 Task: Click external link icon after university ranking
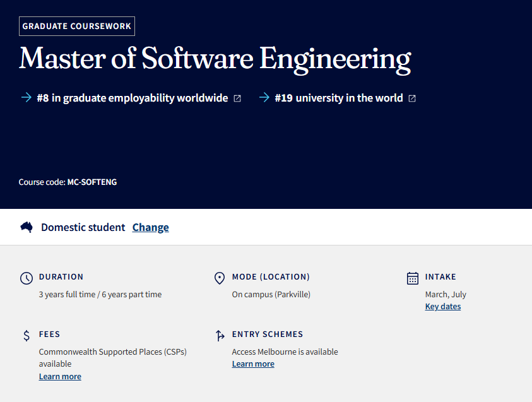point(412,98)
